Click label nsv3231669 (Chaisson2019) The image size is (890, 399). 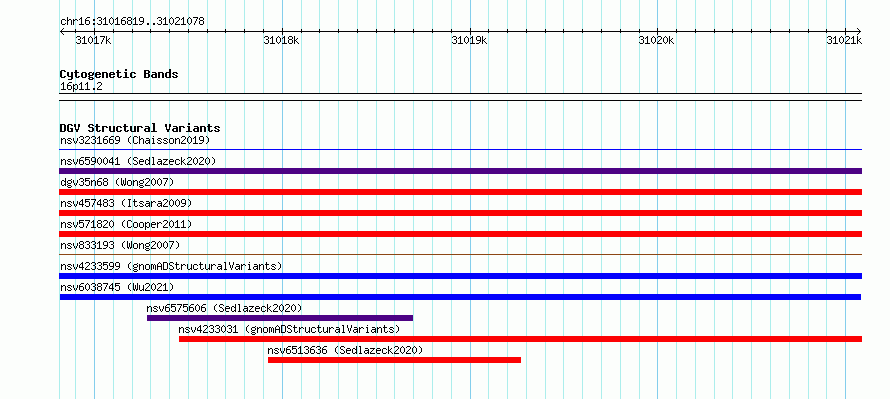pyautogui.click(x=135, y=140)
